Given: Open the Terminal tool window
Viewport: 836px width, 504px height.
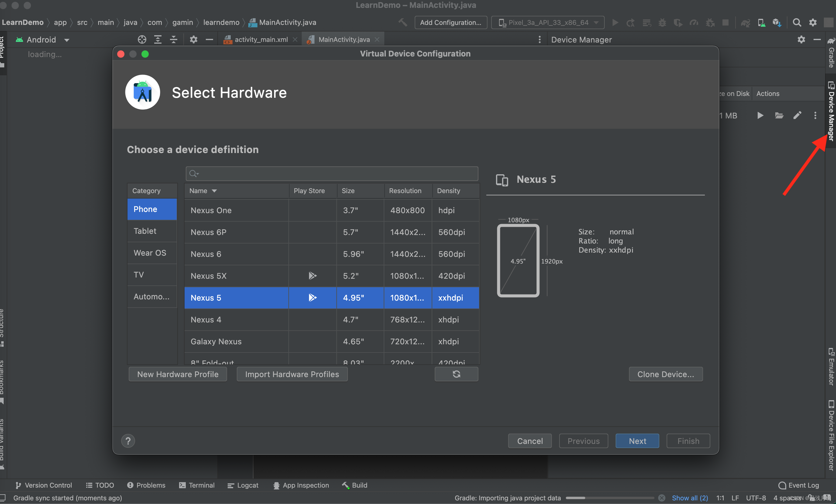Looking at the screenshot, I should pos(197,485).
